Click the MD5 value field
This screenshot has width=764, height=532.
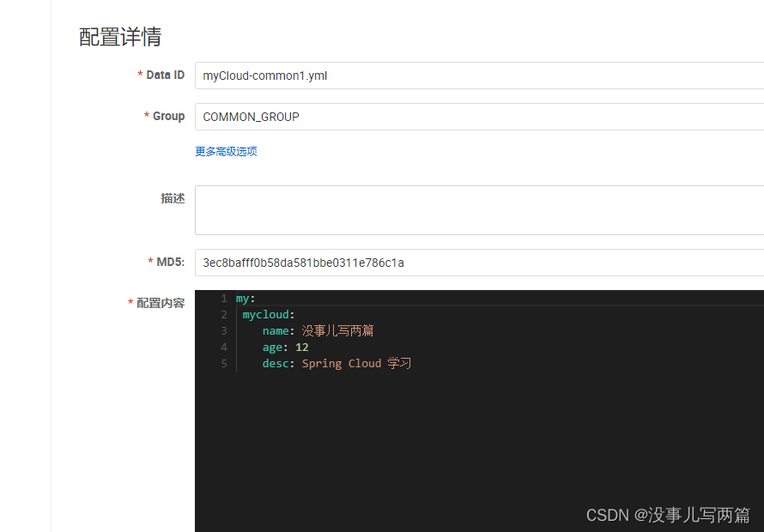480,263
